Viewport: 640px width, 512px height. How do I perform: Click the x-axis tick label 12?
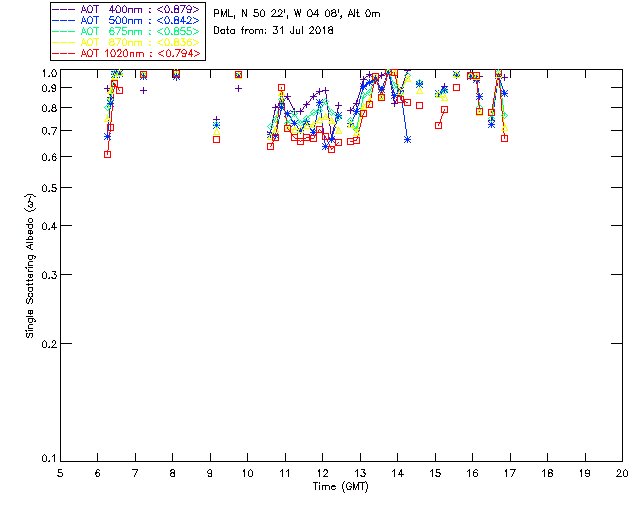pyautogui.click(x=323, y=472)
